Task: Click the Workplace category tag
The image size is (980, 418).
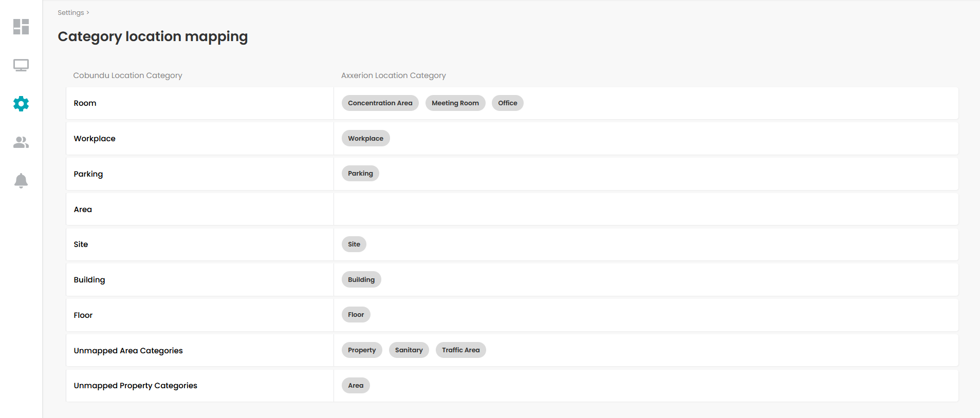Action: tap(366, 139)
